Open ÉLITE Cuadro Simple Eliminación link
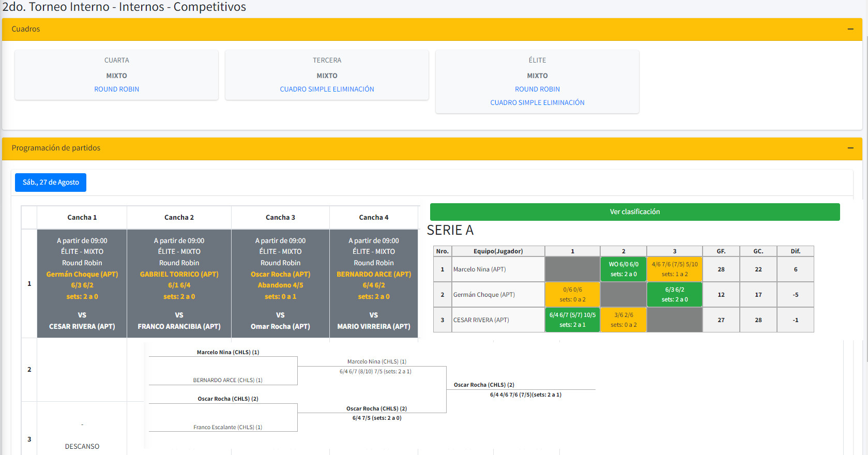Image resolution: width=868 pixels, height=455 pixels. (537, 103)
